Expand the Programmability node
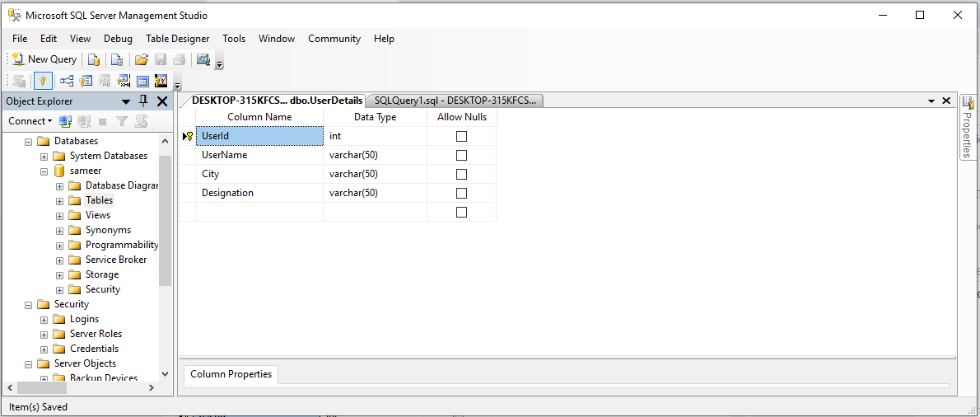980x417 pixels. [59, 246]
